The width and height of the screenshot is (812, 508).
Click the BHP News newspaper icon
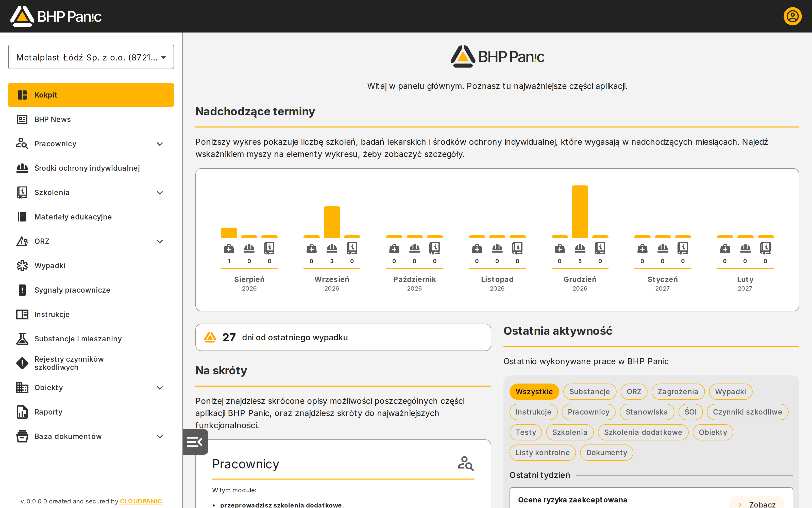(x=22, y=119)
